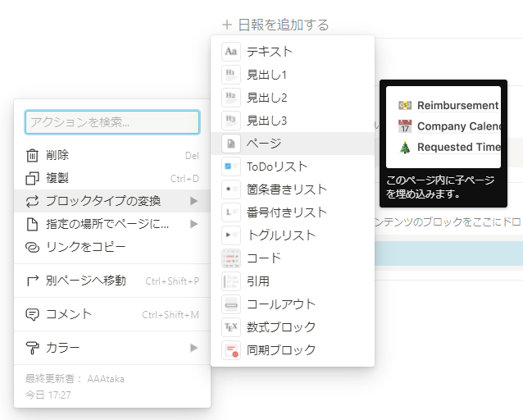
Task: Click the Ctrl+Shift+M shortcut label
Action: [x=171, y=315]
